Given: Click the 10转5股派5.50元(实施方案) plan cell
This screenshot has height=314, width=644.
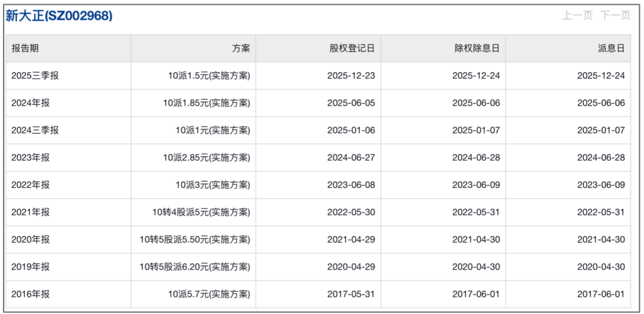Looking at the screenshot, I should coord(195,240).
